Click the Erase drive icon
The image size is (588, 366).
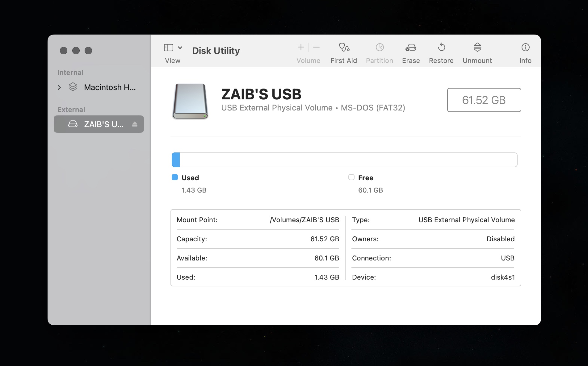tap(411, 47)
